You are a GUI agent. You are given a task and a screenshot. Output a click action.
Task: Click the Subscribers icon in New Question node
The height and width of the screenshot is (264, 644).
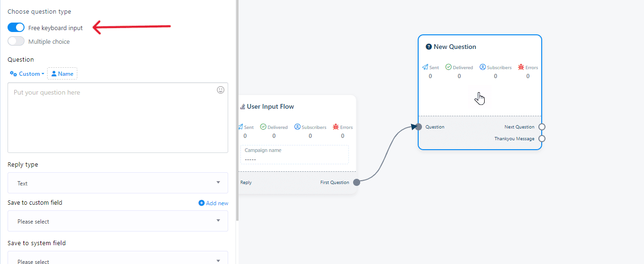[483, 67]
